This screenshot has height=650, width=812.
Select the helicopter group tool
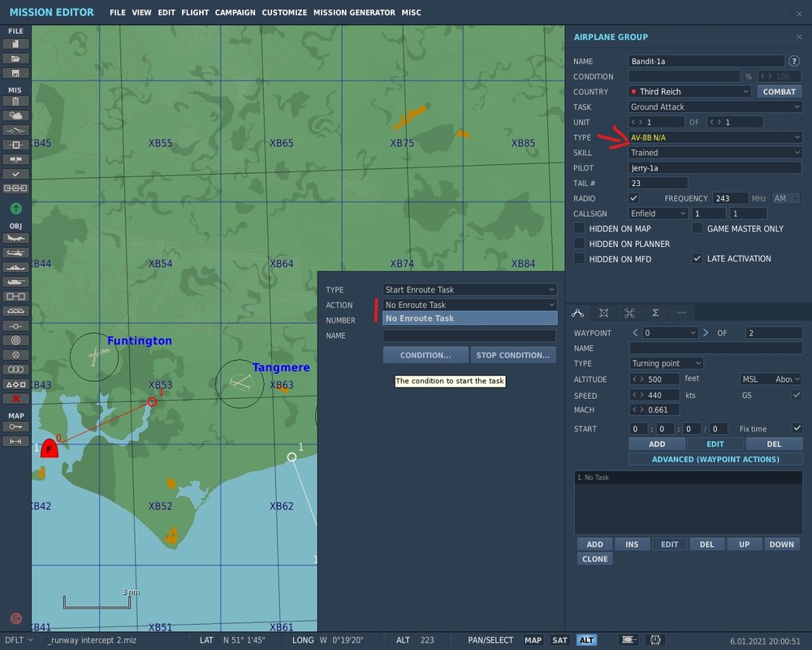pos(15,253)
